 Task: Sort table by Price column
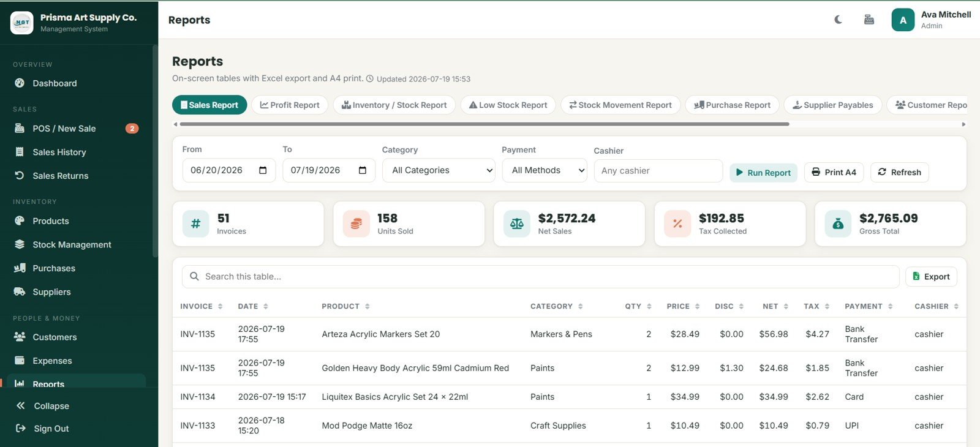click(684, 306)
